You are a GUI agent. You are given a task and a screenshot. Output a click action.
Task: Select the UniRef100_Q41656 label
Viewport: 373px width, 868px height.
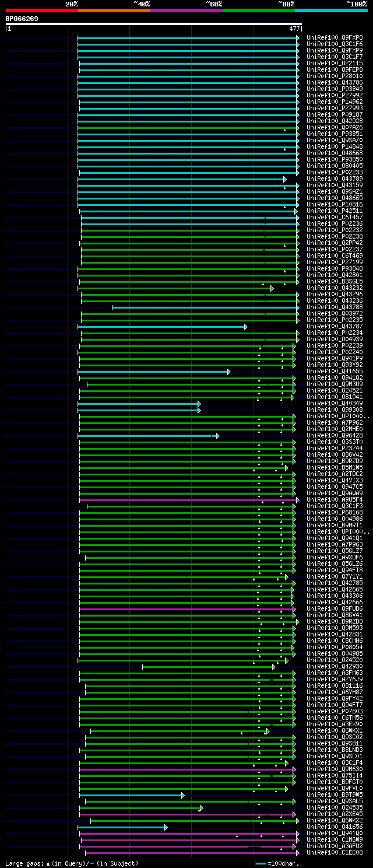pos(335,827)
